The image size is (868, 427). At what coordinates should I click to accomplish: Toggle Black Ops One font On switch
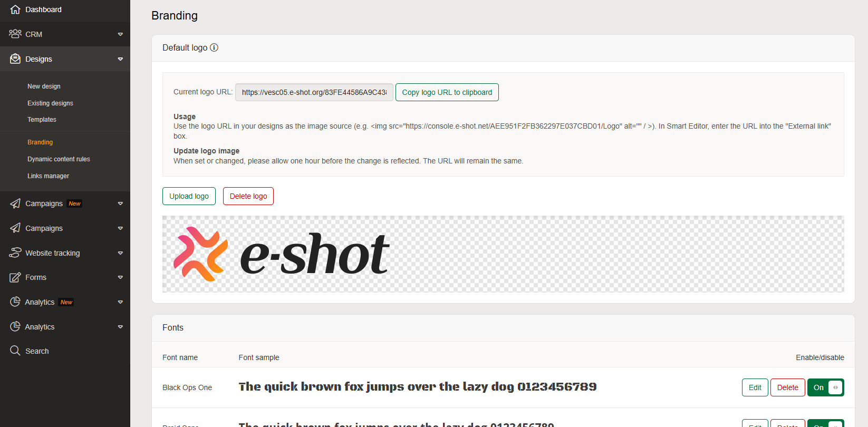click(x=825, y=387)
